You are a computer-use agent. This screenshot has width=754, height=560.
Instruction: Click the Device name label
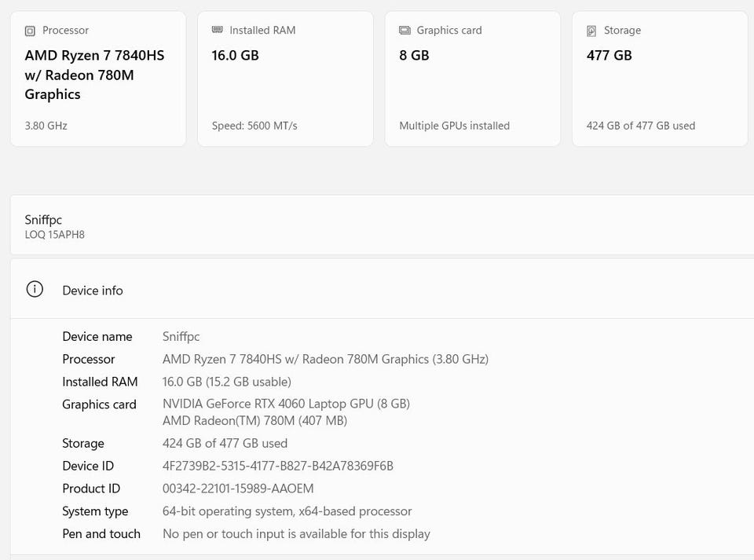[x=97, y=336]
